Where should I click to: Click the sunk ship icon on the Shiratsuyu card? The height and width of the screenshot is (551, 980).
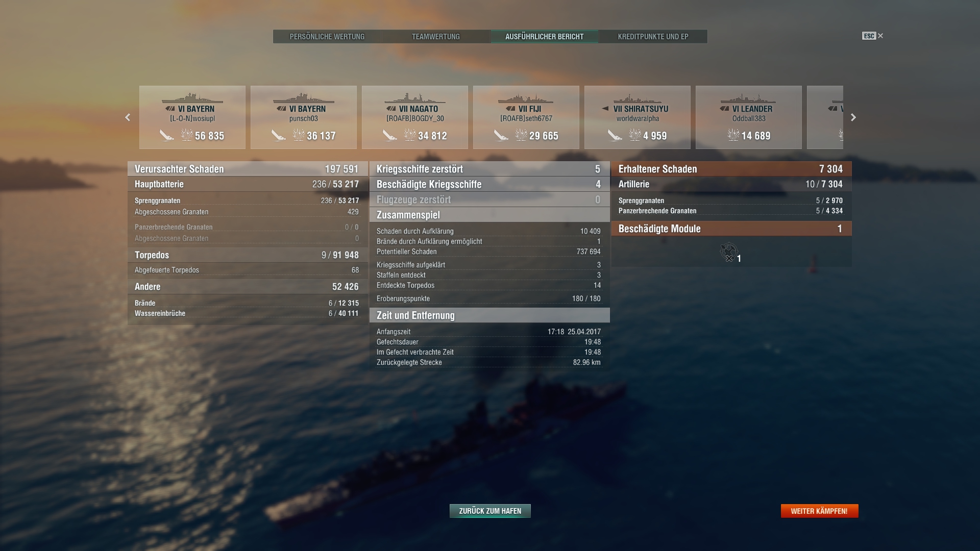615,136
